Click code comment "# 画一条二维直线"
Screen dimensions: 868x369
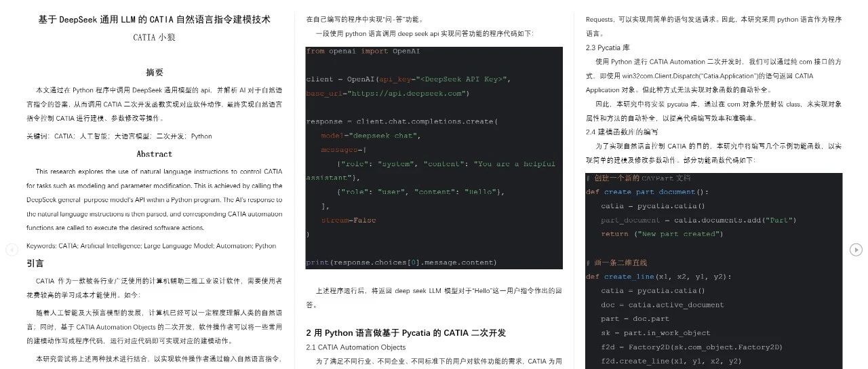tap(616, 263)
